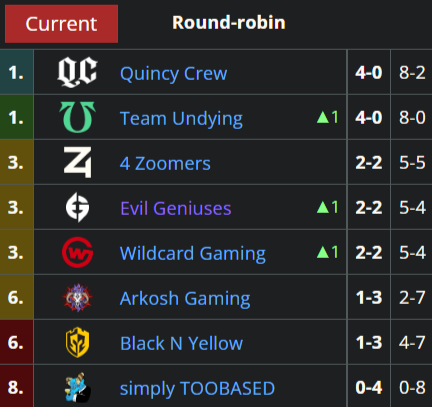The image size is (432, 407).
Task: Open the simply TOOBASED team link
Action: [197, 389]
